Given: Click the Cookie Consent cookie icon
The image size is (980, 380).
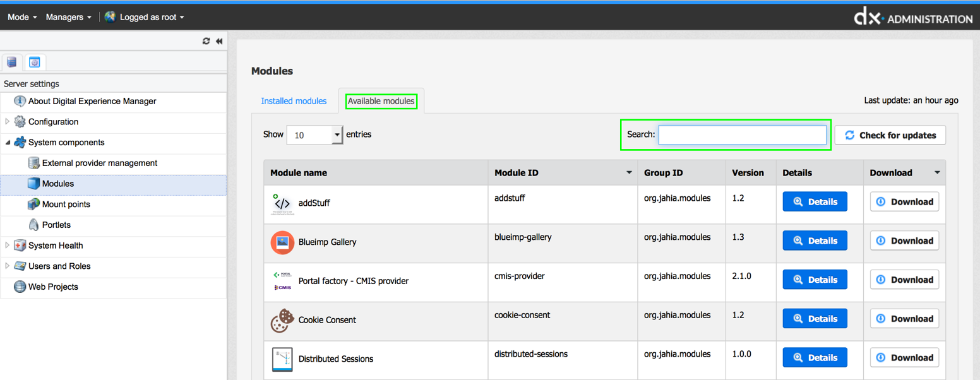Looking at the screenshot, I should (282, 320).
